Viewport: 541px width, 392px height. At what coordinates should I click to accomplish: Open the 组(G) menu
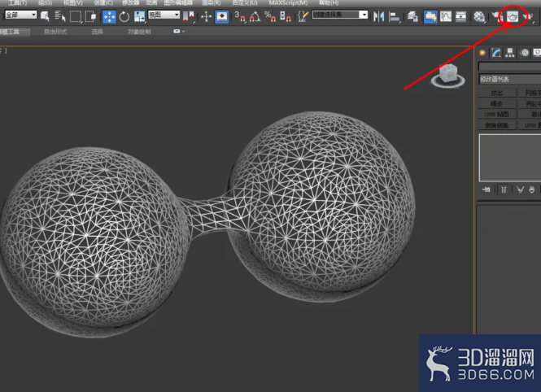(x=46, y=2)
